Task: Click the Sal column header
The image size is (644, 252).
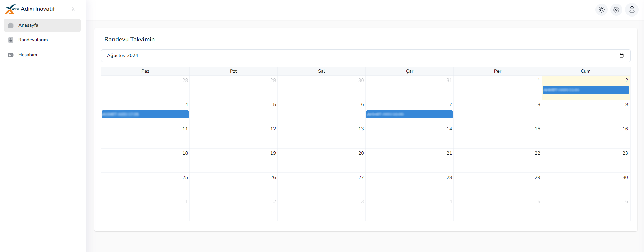Action: coord(321,71)
